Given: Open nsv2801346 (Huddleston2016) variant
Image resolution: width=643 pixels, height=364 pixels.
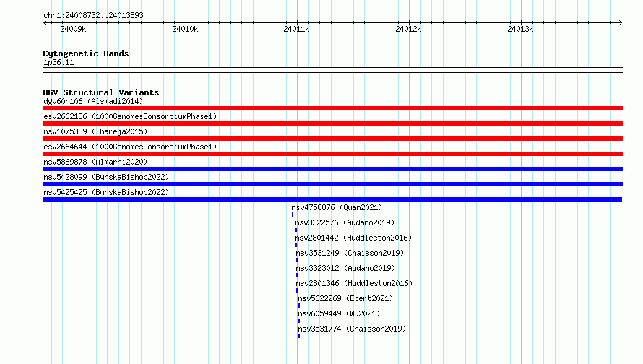Looking at the screenshot, I should click(354, 283).
